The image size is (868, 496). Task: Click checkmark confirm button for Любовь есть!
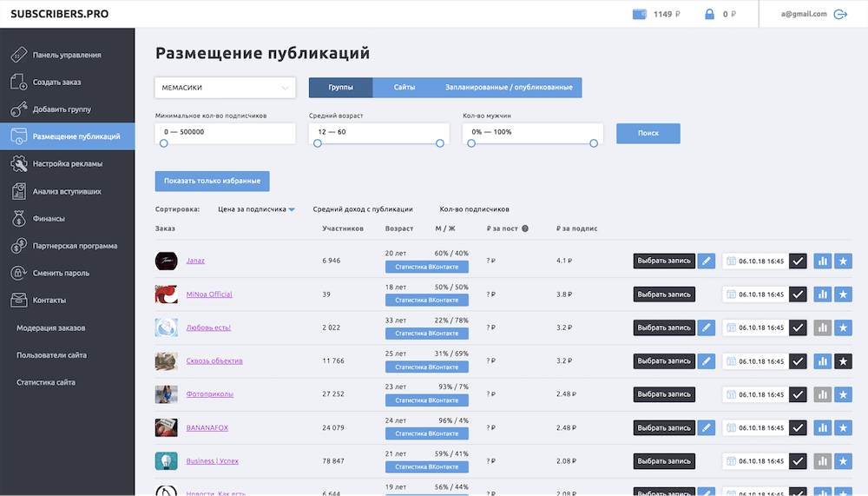(x=798, y=327)
